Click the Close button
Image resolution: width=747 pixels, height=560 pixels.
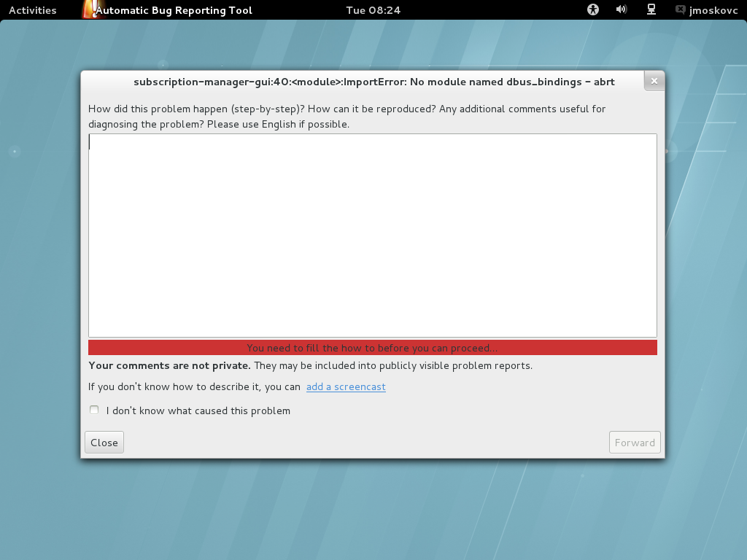104,443
